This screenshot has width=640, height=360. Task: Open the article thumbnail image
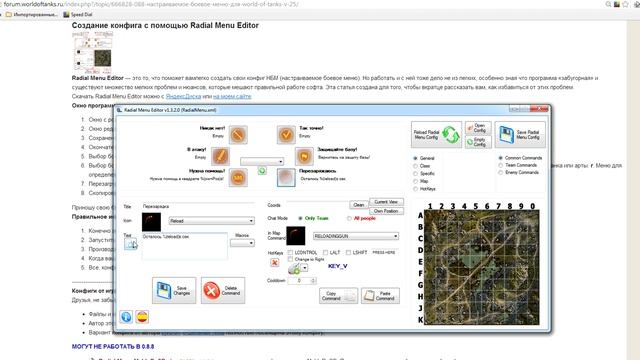point(92,52)
